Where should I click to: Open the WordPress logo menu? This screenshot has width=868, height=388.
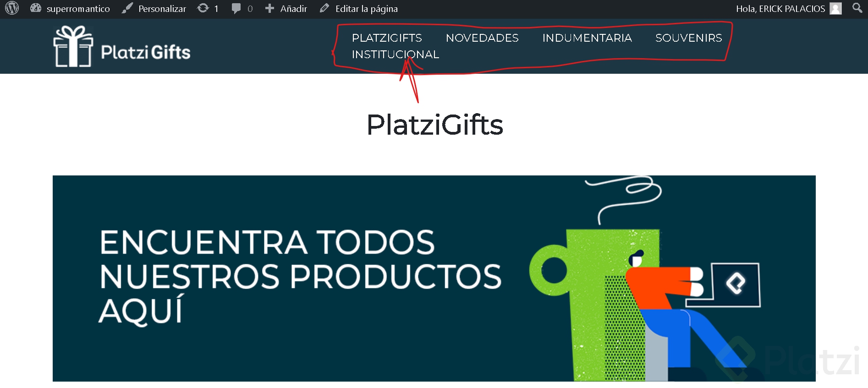click(12, 8)
